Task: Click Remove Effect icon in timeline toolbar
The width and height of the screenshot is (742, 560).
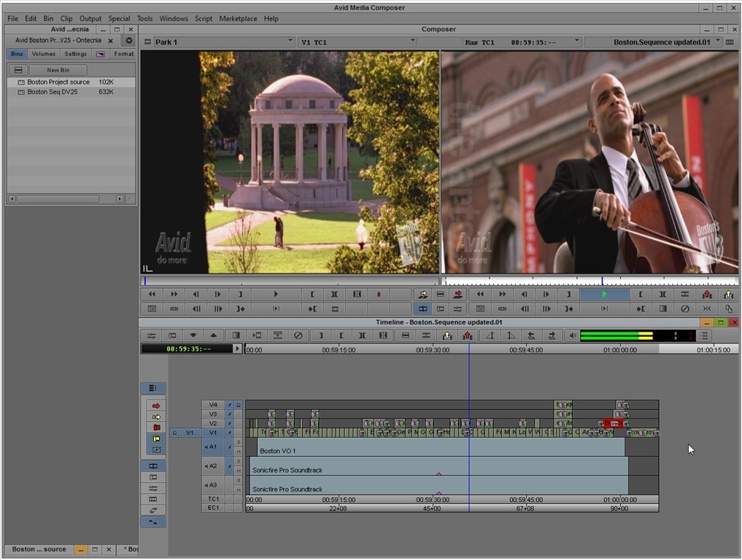Action: (x=298, y=335)
